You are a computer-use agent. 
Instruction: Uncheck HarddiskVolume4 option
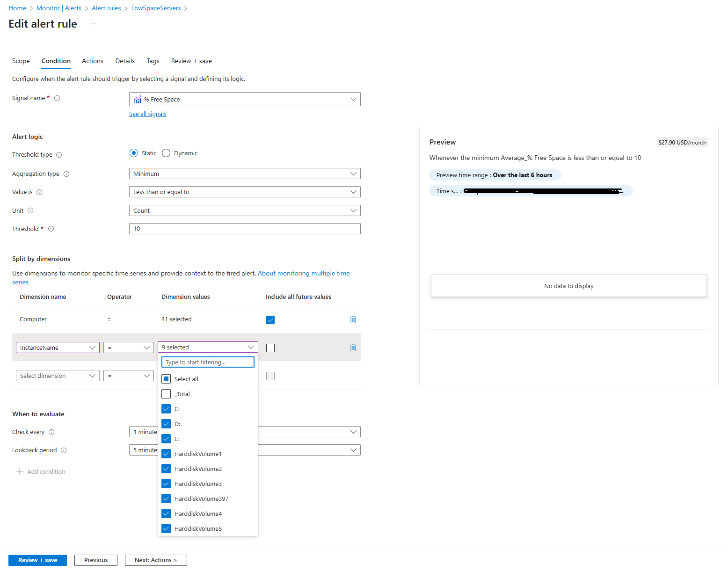166,514
